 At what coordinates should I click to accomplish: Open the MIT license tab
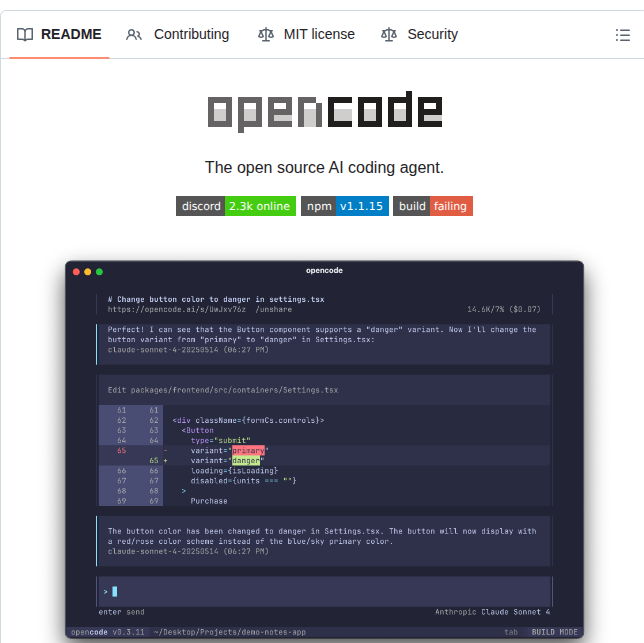[306, 34]
